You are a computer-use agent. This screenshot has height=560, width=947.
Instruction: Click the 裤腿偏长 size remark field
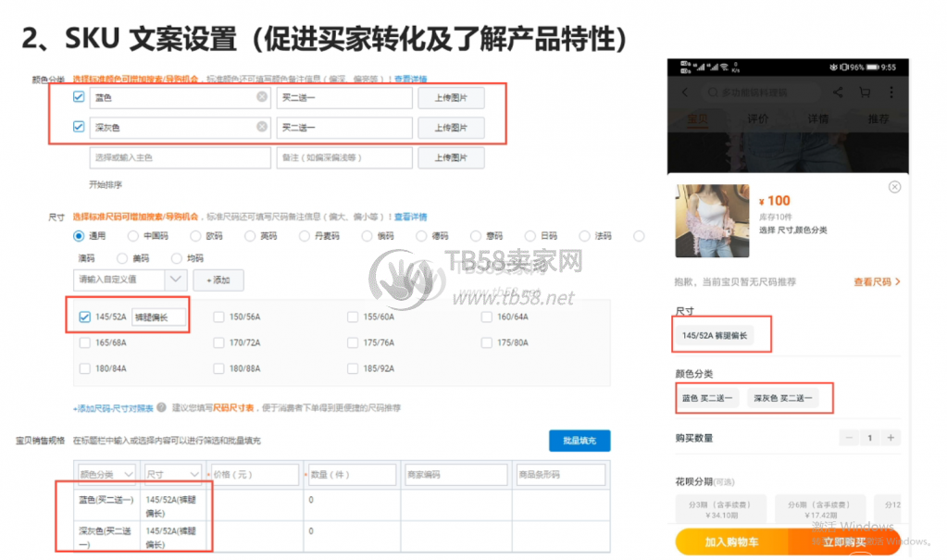click(158, 317)
